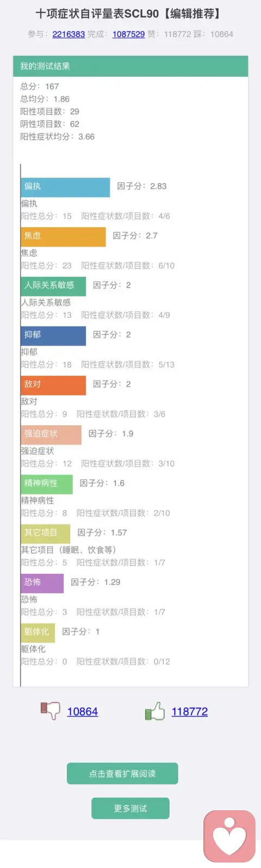Click 更多测试 button
This screenshot has width=261, height=868.
coord(130,808)
